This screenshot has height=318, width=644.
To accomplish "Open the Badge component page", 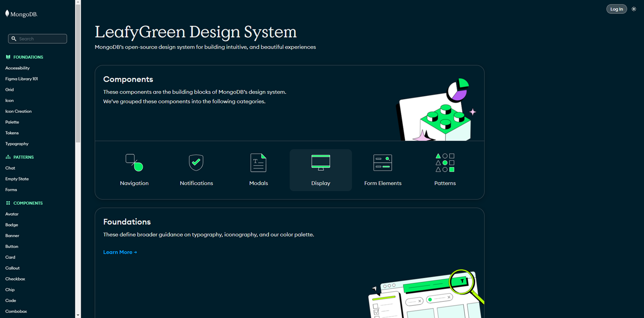I will pos(12,225).
